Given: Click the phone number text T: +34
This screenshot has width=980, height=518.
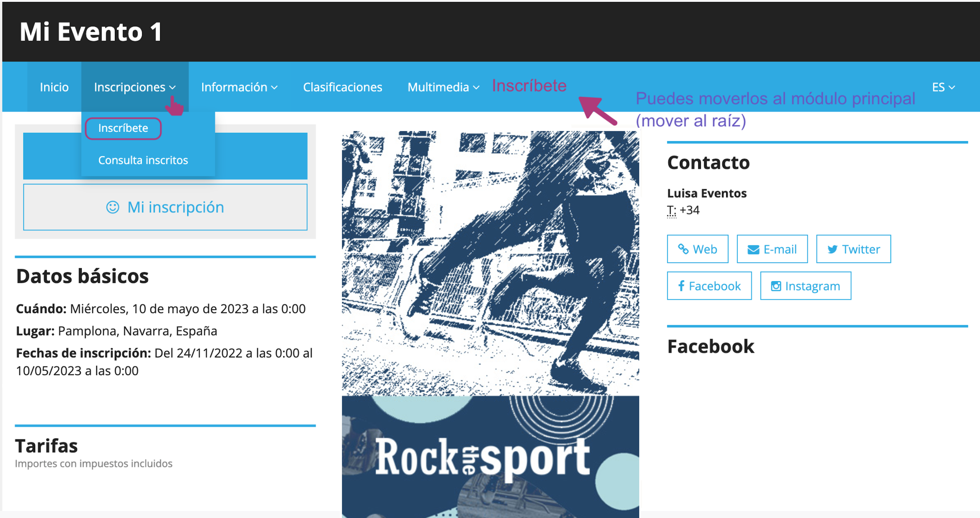Looking at the screenshot, I should [x=683, y=210].
